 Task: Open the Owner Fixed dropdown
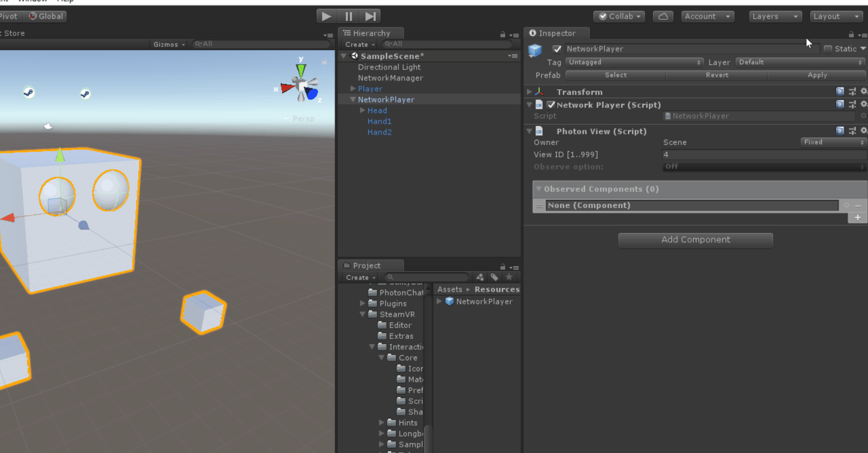coord(833,142)
